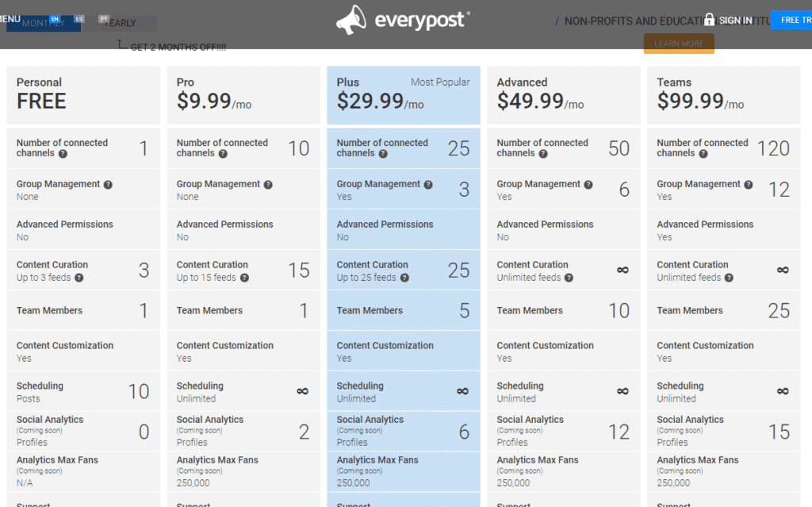Open connected channels help in Plus plan
The height and width of the screenshot is (507, 812).
tap(383, 153)
